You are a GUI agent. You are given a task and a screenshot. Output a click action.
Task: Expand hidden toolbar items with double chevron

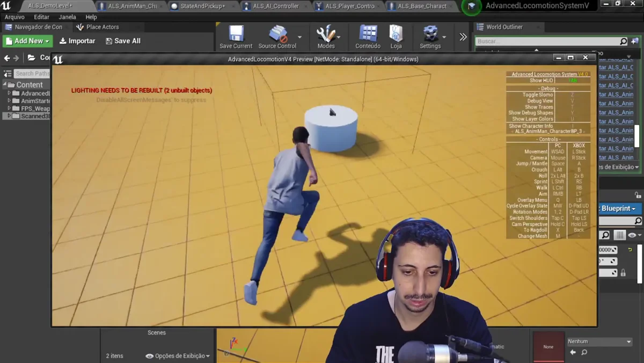463,37
